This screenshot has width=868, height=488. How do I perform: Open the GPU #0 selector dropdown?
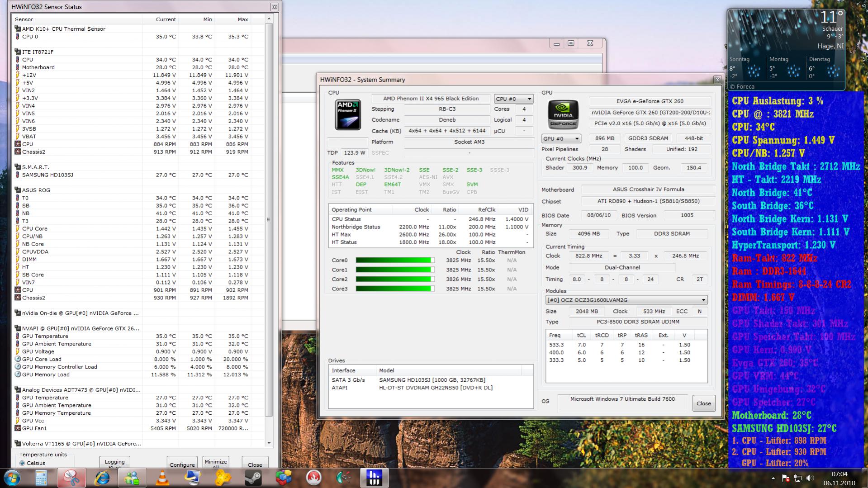(x=561, y=138)
